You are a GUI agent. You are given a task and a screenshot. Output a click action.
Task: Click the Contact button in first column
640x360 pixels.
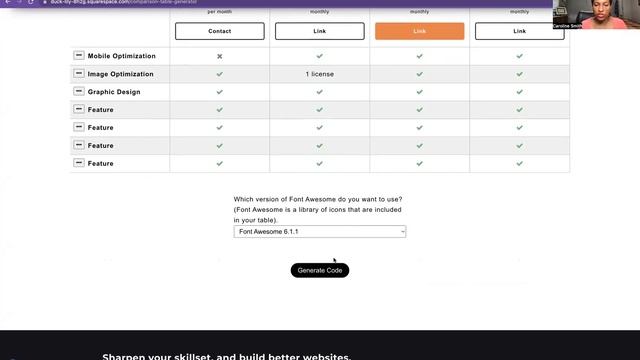click(x=220, y=31)
